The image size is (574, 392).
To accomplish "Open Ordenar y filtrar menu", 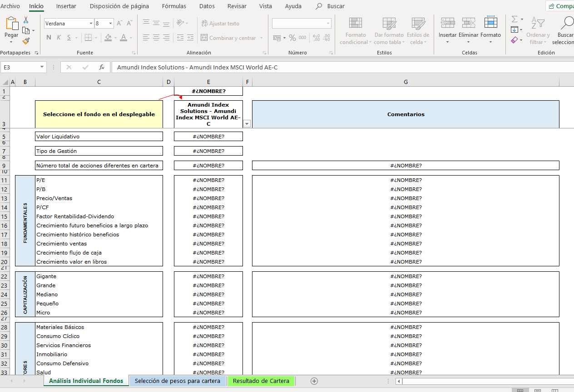I will point(538,31).
